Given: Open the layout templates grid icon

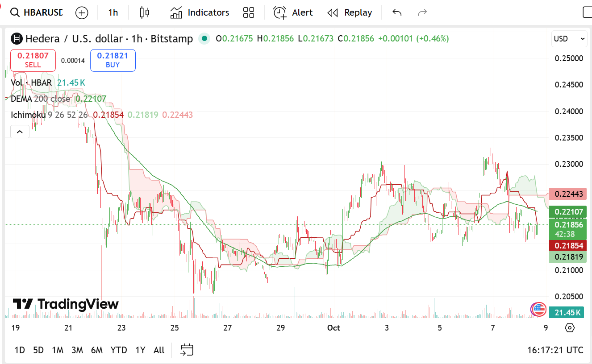Looking at the screenshot, I should 249,12.
